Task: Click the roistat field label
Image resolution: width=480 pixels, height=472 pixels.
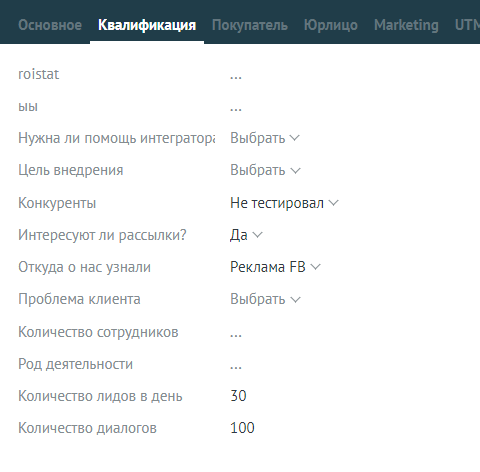Action: tap(39, 74)
